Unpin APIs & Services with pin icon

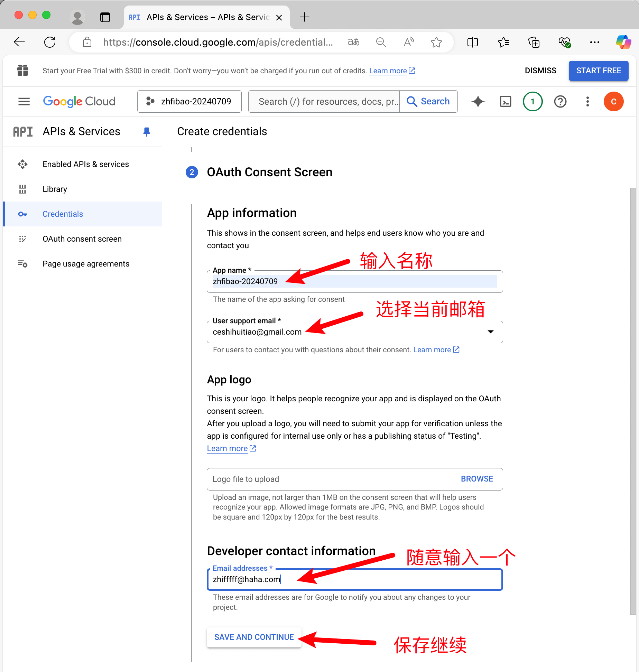click(147, 132)
